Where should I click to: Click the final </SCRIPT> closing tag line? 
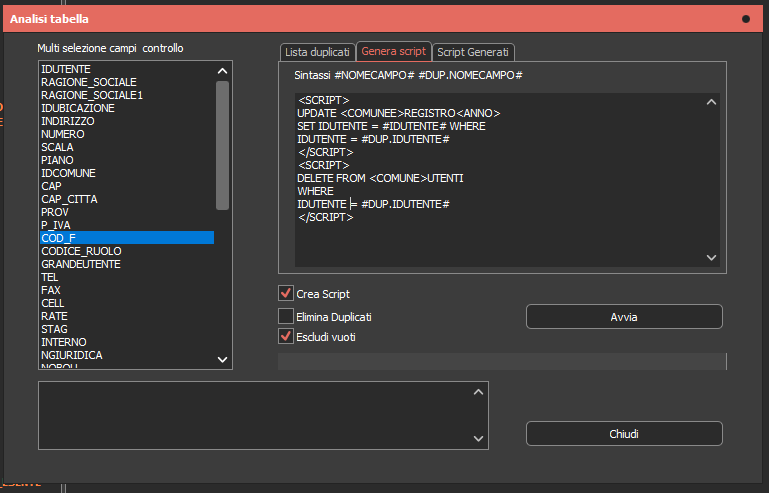pos(325,217)
